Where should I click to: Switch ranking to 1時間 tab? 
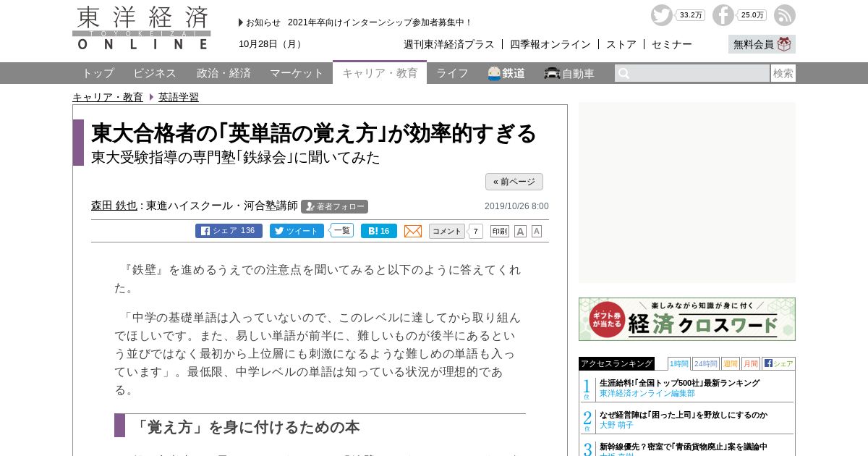[x=679, y=363]
